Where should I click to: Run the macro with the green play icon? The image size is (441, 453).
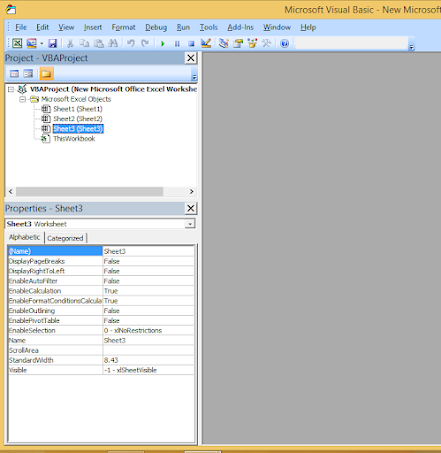click(163, 44)
